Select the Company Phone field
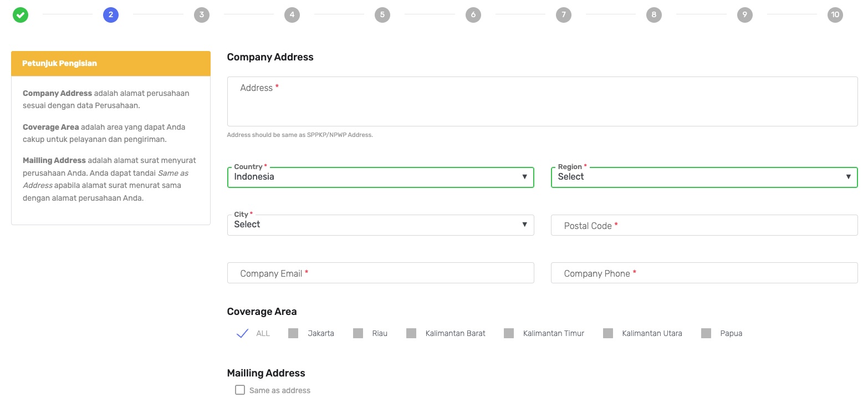This screenshot has height=402, width=868. pos(704,273)
